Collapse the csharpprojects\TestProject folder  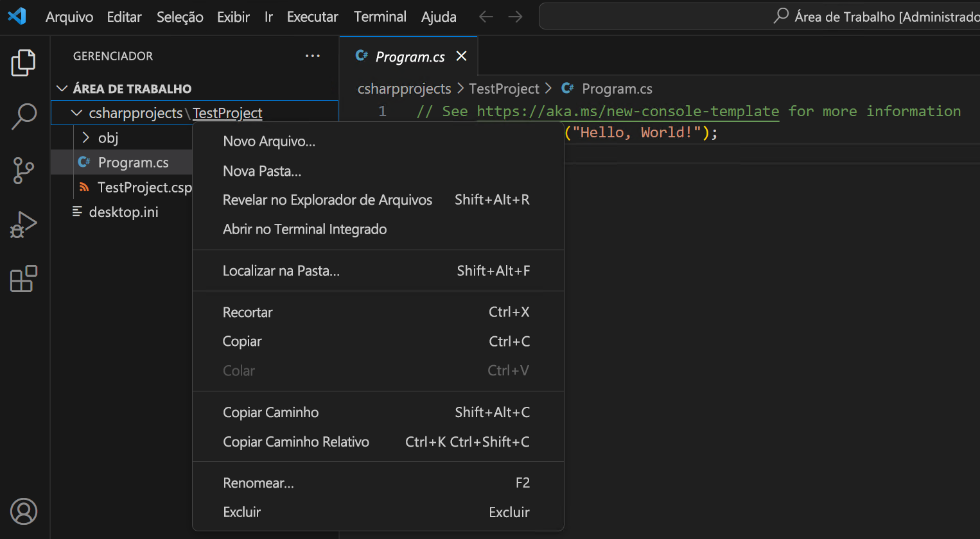tap(76, 113)
